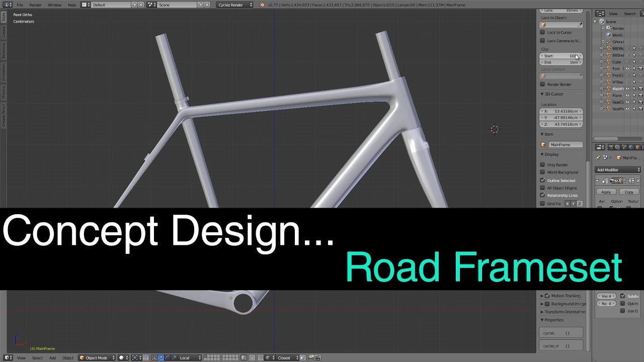This screenshot has width=644, height=362.
Task: Click the MainFrame item name field
Action: (x=566, y=144)
